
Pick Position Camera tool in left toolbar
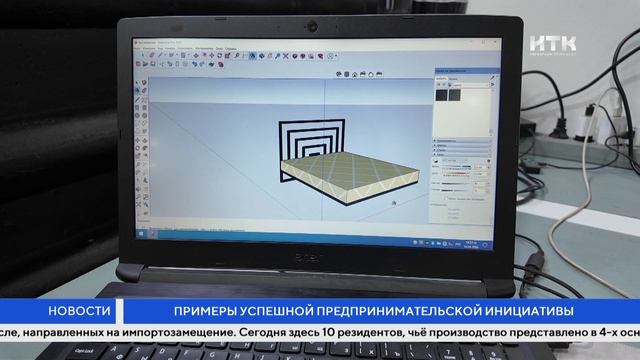click(x=138, y=213)
